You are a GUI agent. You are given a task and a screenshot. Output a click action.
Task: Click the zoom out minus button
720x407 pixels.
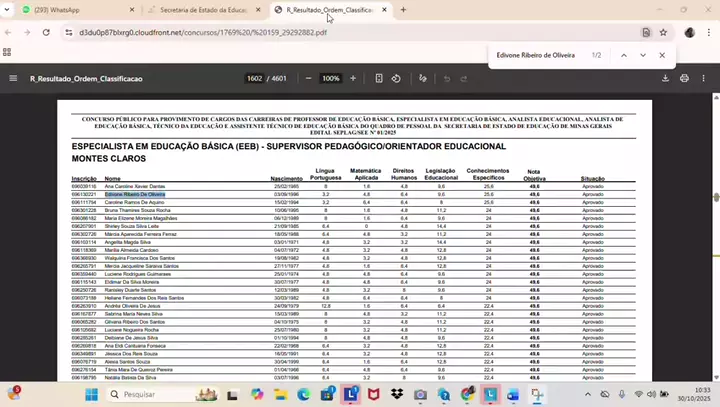pyautogui.click(x=308, y=78)
